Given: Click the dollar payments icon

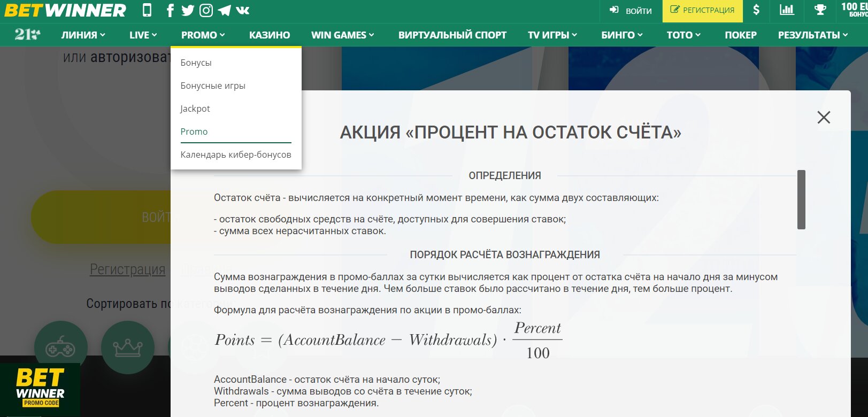Looking at the screenshot, I should coord(756,10).
